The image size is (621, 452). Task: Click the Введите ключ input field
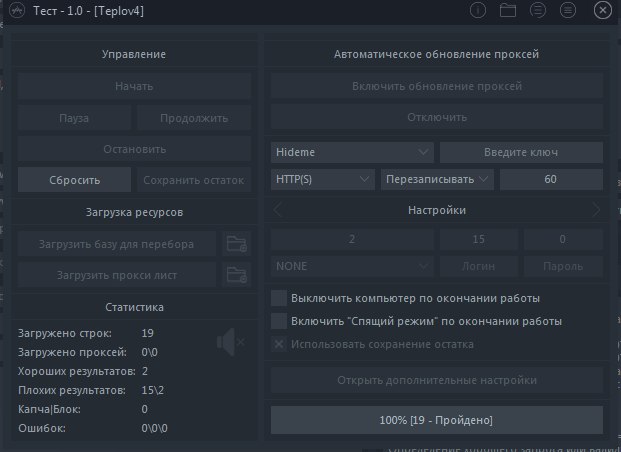point(521,152)
